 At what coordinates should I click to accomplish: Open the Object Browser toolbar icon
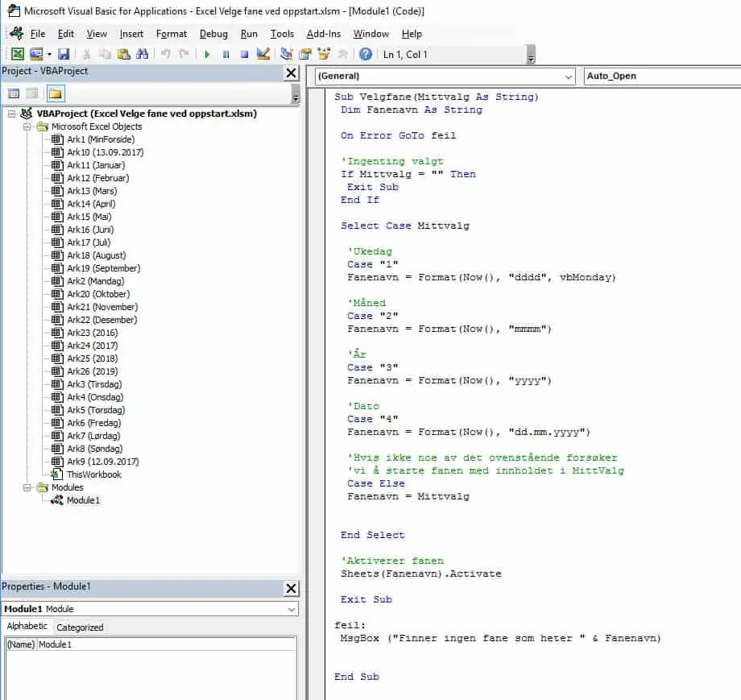pos(324,54)
